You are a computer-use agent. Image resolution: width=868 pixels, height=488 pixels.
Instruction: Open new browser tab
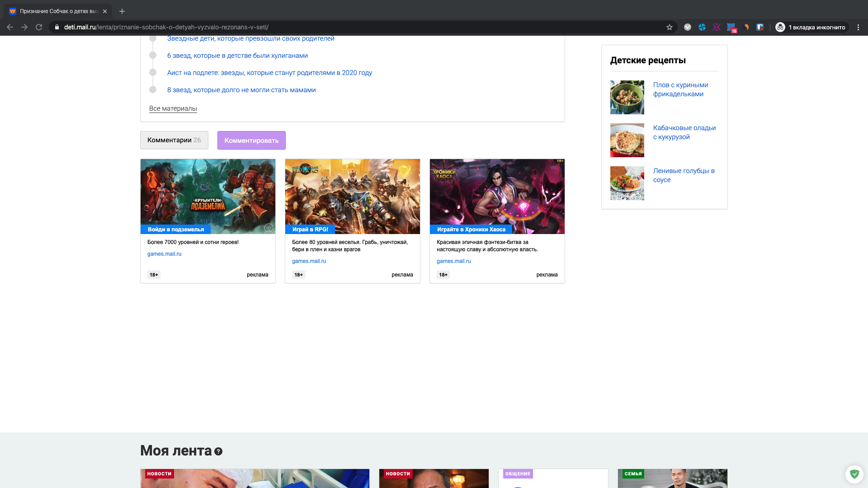122,11
